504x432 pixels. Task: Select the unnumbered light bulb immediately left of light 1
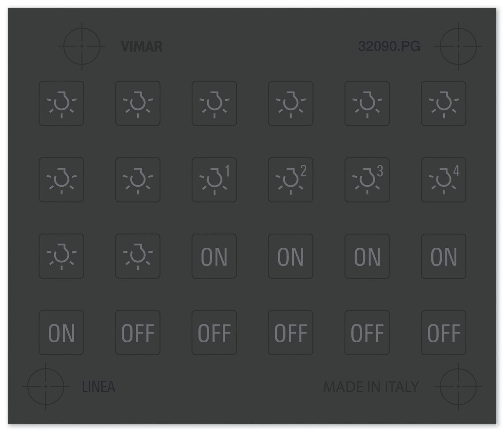pyautogui.click(x=138, y=180)
